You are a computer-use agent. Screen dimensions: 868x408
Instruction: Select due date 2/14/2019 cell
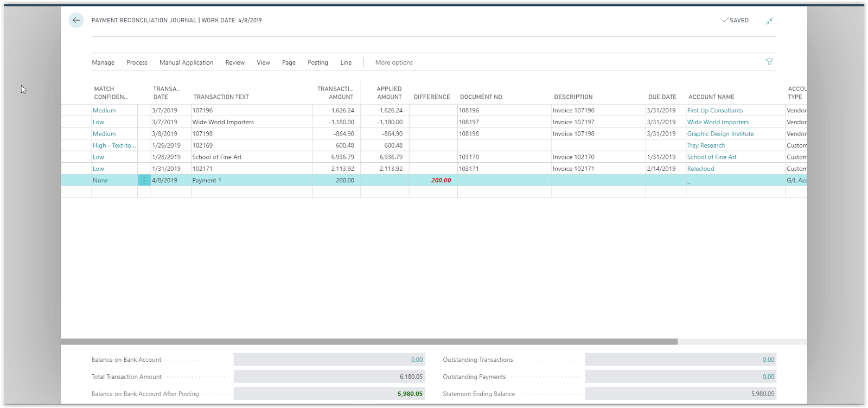tap(666, 169)
